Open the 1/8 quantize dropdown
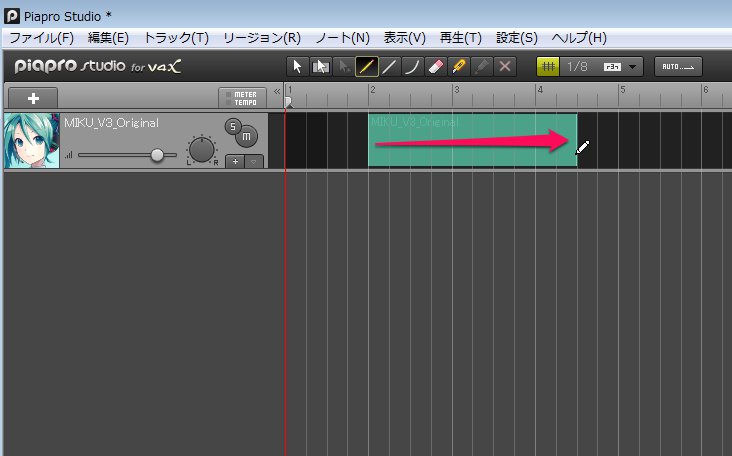This screenshot has width=732, height=456. click(x=632, y=67)
